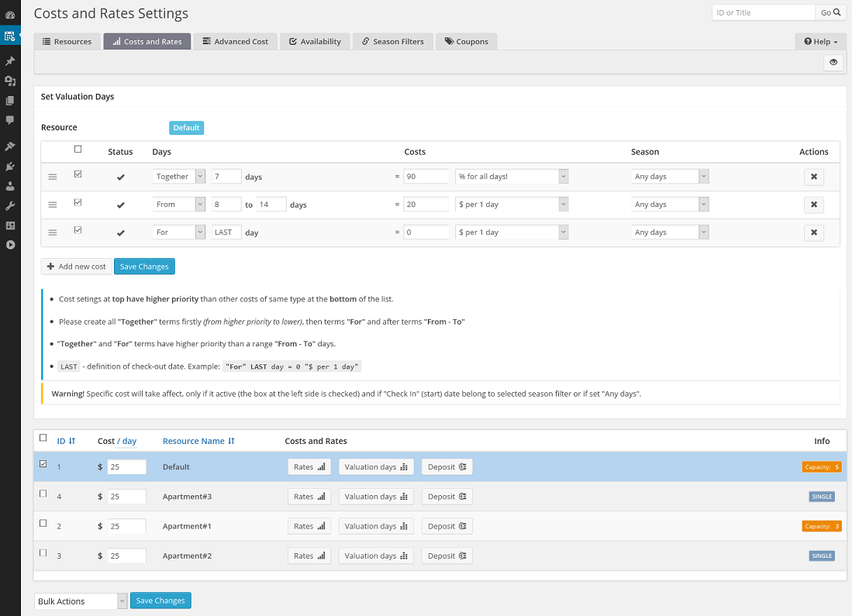Screen dimensions: 852x616
Task: Open the Users sidebar icon
Action: 10,186
